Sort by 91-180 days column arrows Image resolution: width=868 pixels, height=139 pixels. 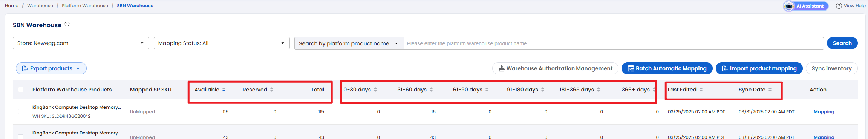[x=543, y=90]
